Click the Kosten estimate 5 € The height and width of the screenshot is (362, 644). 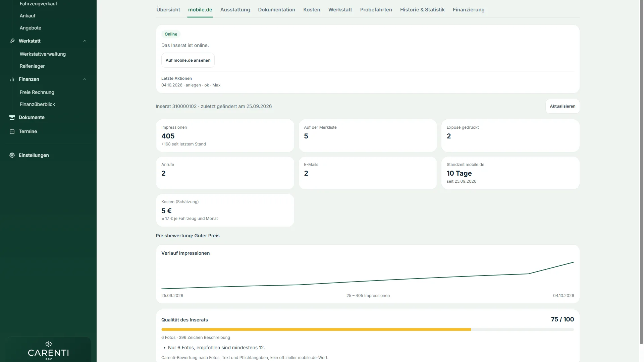(166, 211)
